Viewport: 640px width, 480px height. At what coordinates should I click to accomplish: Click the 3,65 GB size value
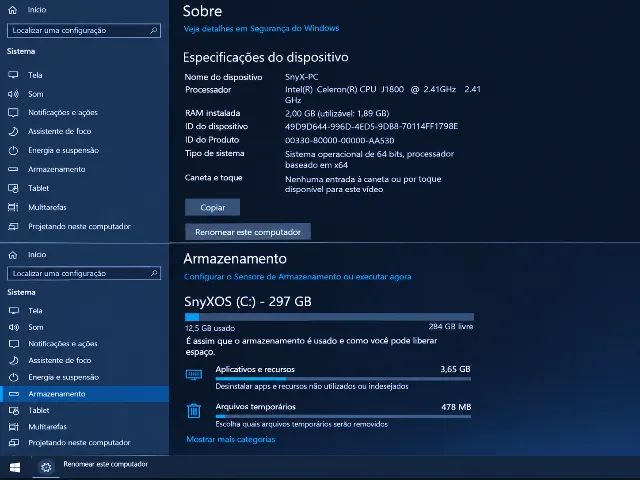click(456, 369)
